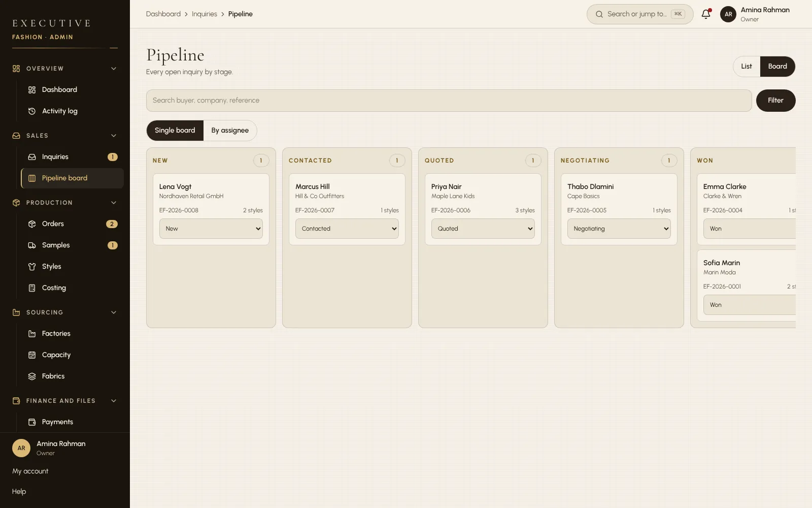Collapse the Sourcing section chevron
The width and height of the screenshot is (812, 508).
(x=114, y=312)
